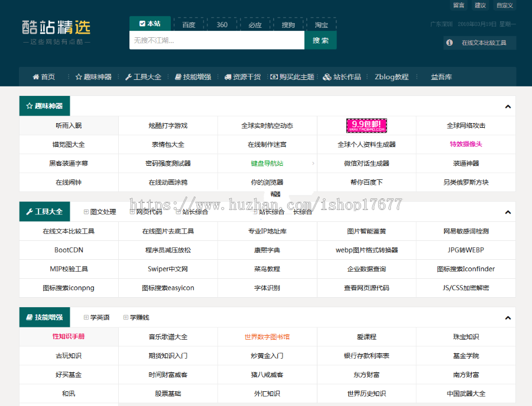Click the camera icon next to 购买此主题
532x406 pixels.
pyautogui.click(x=274, y=77)
